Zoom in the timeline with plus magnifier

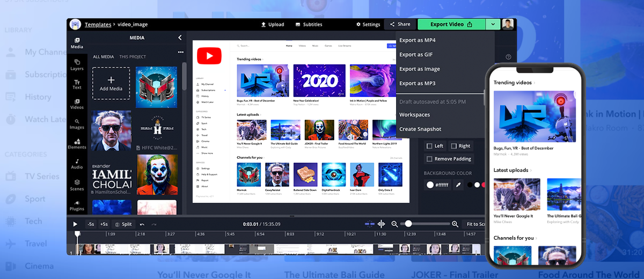click(455, 224)
